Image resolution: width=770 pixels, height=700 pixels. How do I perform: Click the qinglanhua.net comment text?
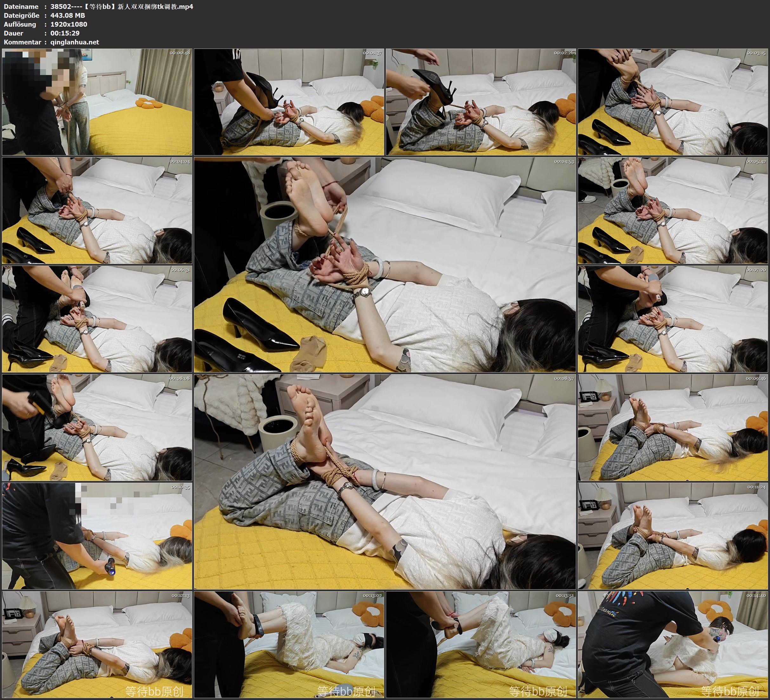(x=75, y=42)
